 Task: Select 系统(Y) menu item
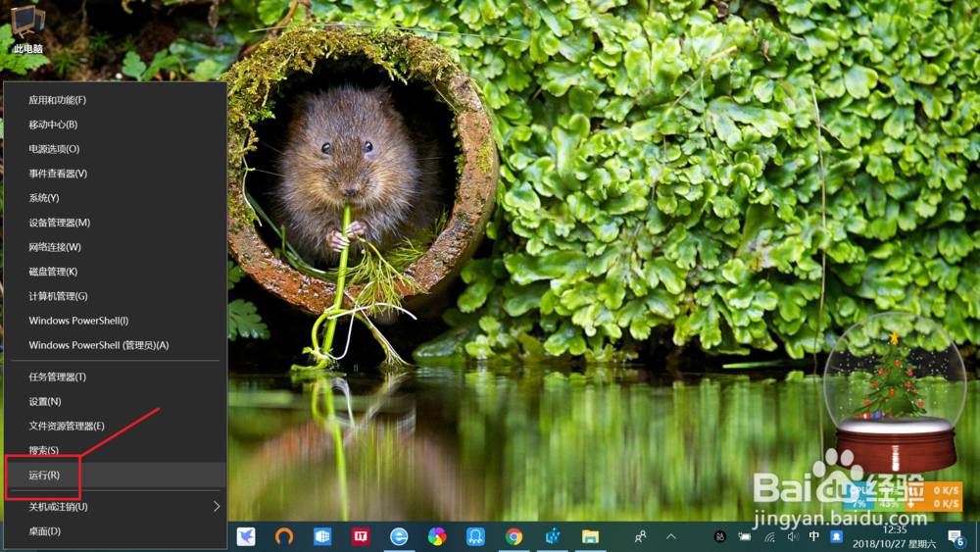(x=116, y=197)
